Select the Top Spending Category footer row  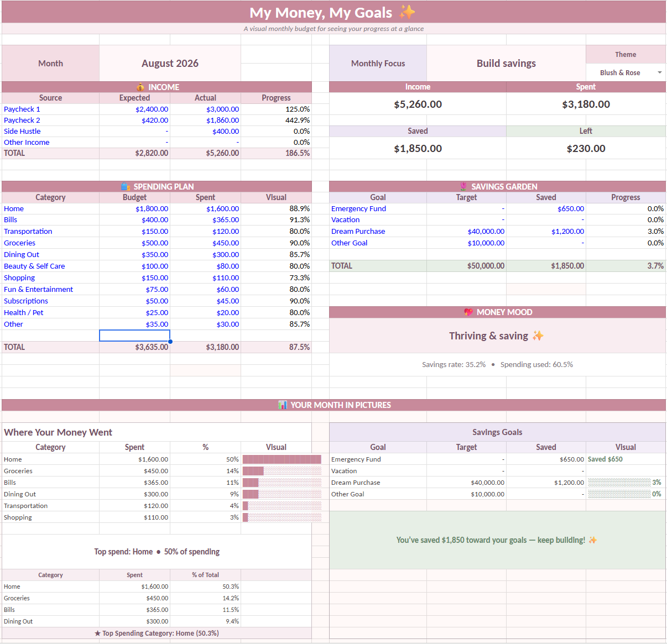[x=157, y=633]
